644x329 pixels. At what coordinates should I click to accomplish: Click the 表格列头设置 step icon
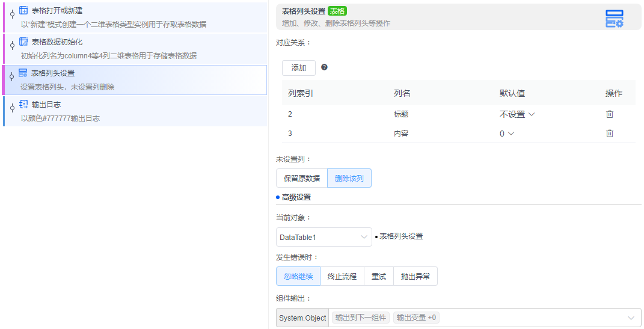[x=23, y=73]
